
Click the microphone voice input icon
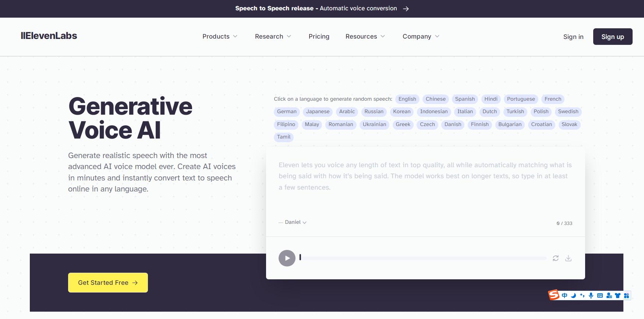tap(591, 295)
